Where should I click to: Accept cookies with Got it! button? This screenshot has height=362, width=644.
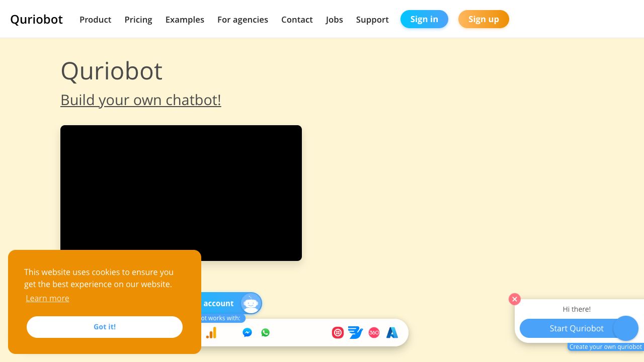click(x=105, y=327)
